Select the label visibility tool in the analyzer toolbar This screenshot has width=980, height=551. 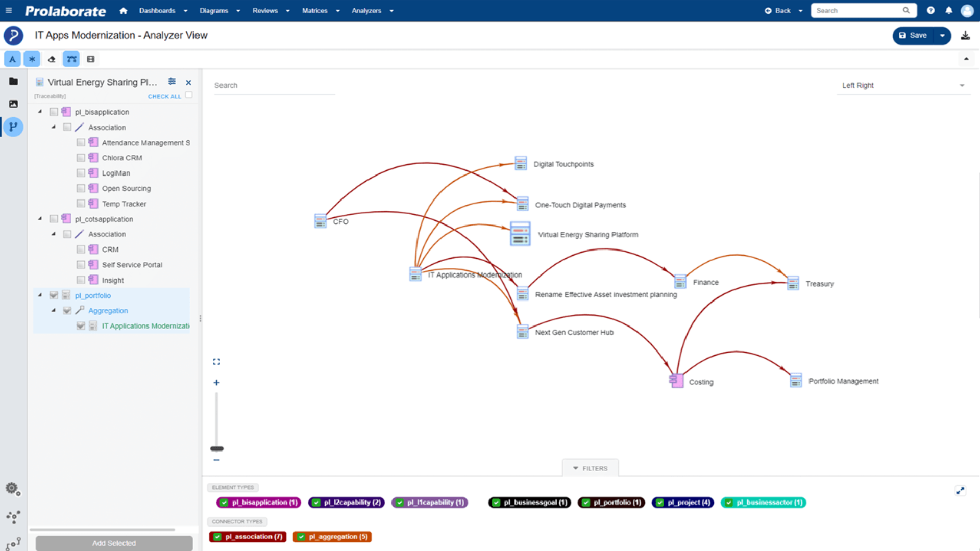pyautogui.click(x=12, y=59)
